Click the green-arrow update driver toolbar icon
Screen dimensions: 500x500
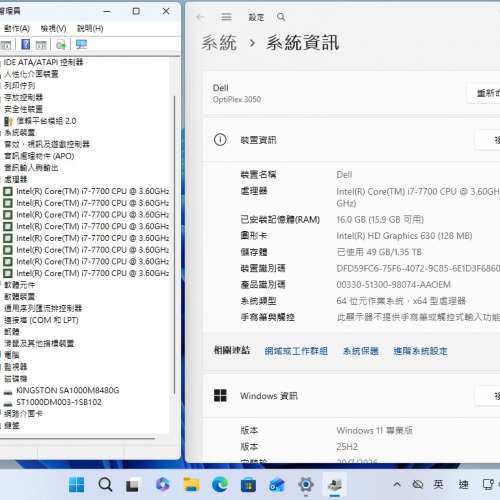(61, 44)
